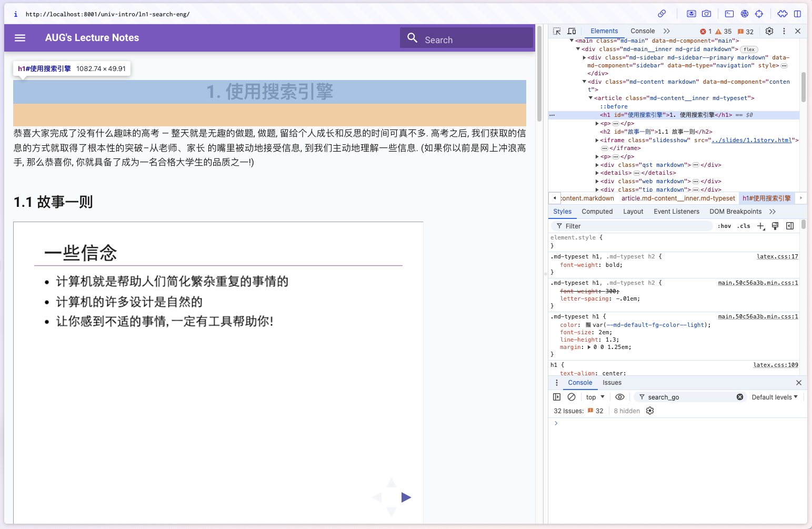
Task: Toggle the :hov element state panel
Action: coord(725,226)
